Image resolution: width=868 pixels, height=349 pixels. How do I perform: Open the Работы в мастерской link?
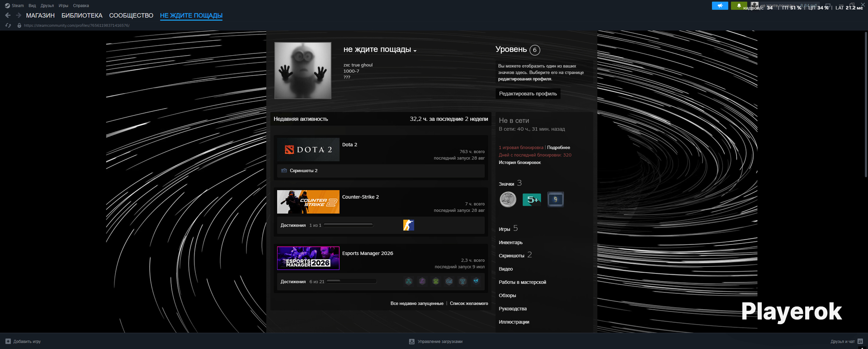pyautogui.click(x=522, y=282)
